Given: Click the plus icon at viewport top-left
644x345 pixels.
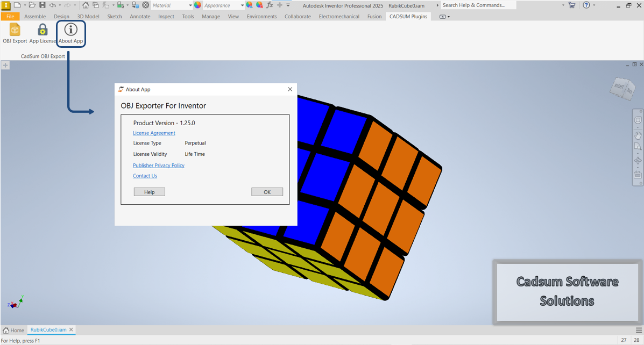Looking at the screenshot, I should (x=5, y=65).
